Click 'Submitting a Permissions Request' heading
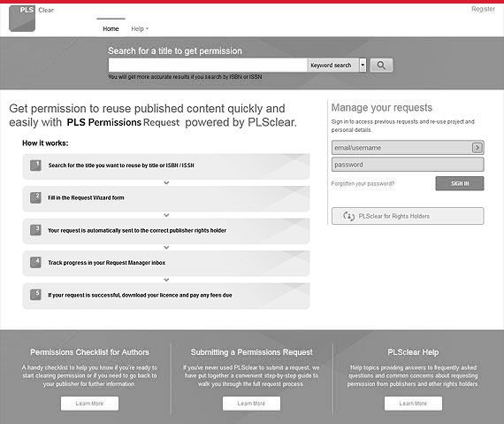Image resolution: width=504 pixels, height=424 pixels. tap(252, 352)
